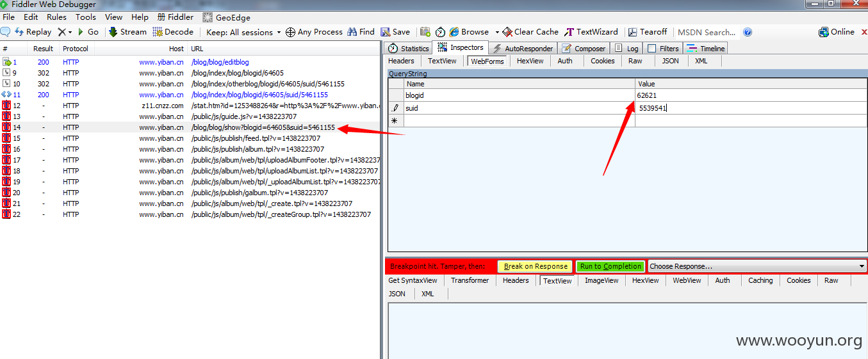Open the File menu
Viewport: 868px width, 359px height.
point(8,17)
